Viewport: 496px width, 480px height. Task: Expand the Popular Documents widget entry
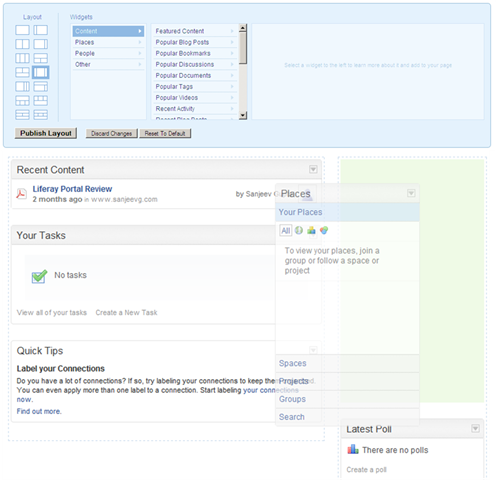pos(195,75)
